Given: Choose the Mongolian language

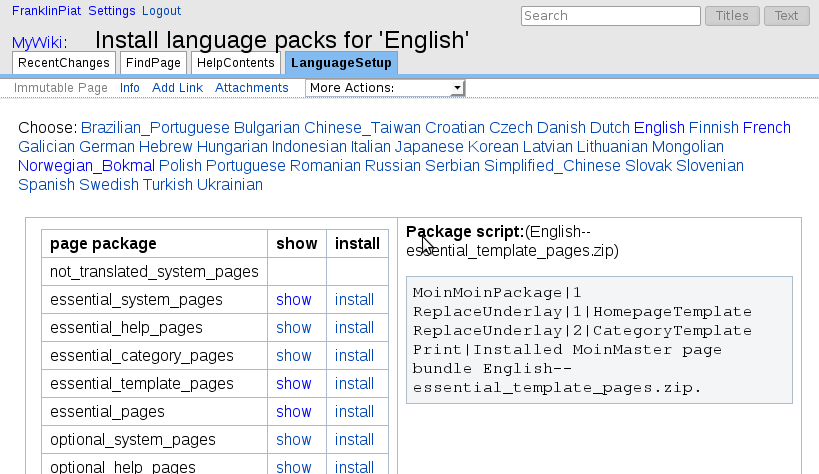Looking at the screenshot, I should click(x=688, y=146).
